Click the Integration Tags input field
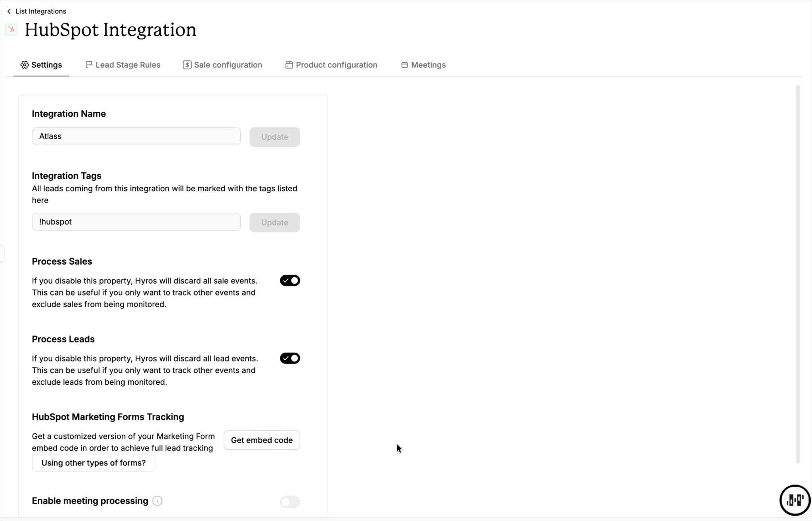The width and height of the screenshot is (812, 521). [136, 222]
